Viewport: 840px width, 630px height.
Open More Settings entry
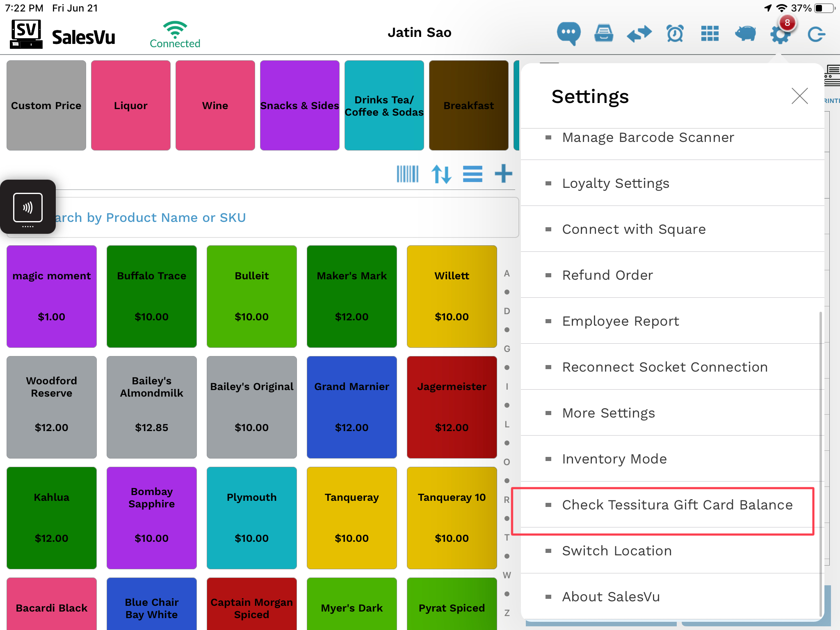pos(608,413)
